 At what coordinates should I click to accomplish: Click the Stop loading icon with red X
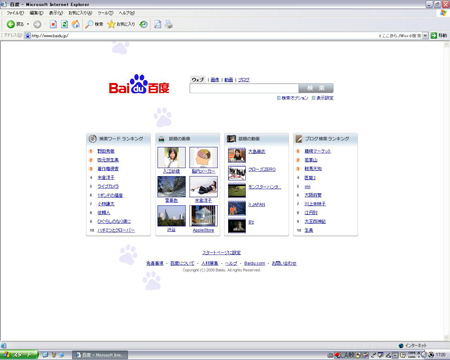pos(53,24)
